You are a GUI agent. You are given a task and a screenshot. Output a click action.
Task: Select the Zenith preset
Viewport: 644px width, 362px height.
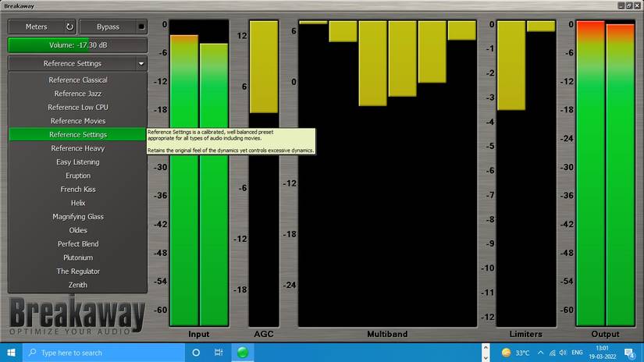[77, 285]
